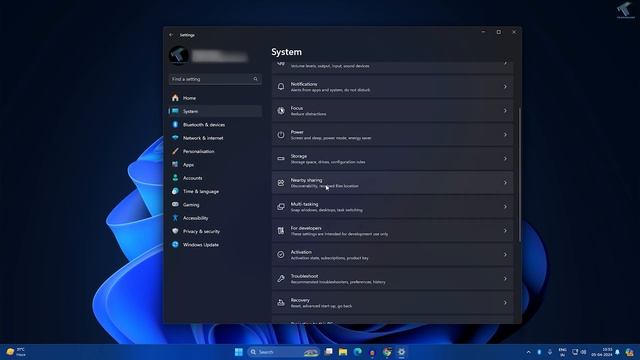The height and width of the screenshot is (360, 640).
Task: Click the Multi-tasking windows icon
Action: (x=281, y=207)
